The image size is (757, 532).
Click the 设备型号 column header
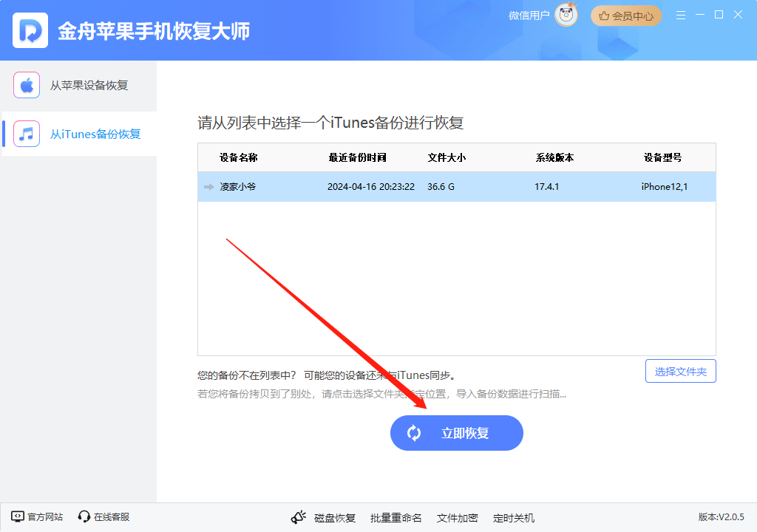[x=662, y=157]
